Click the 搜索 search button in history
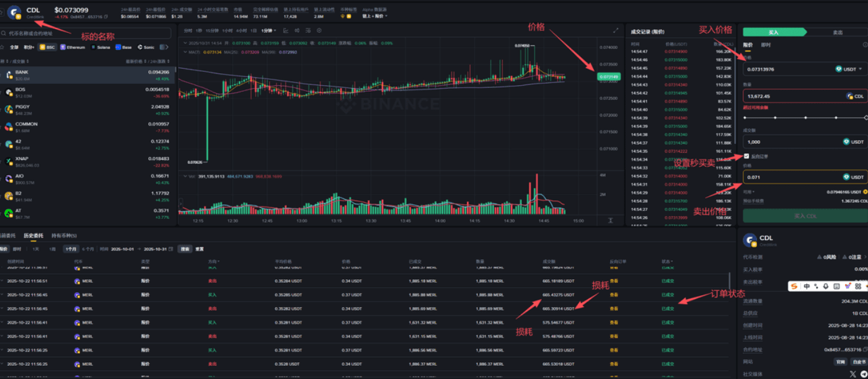Viewport: 868px width, 379px height. coord(185,249)
